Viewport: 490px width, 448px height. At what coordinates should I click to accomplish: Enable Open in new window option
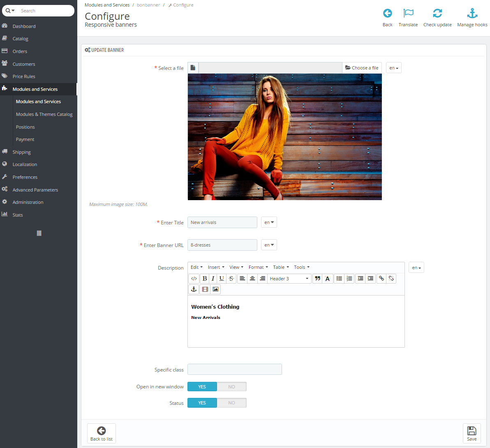pyautogui.click(x=202, y=386)
